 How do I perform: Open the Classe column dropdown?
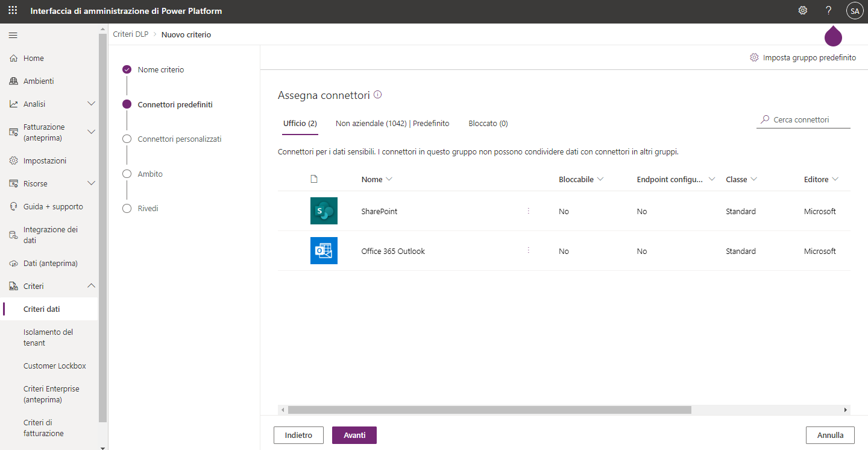[x=753, y=179]
